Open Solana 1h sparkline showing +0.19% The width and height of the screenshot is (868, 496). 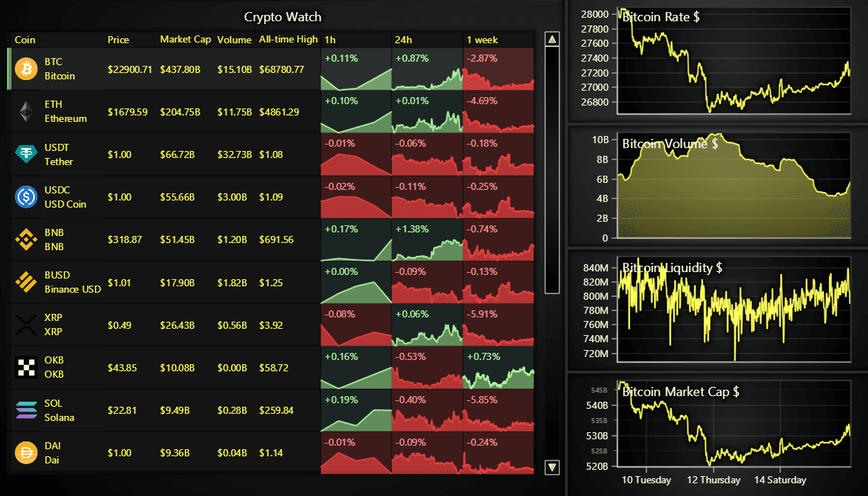click(356, 410)
